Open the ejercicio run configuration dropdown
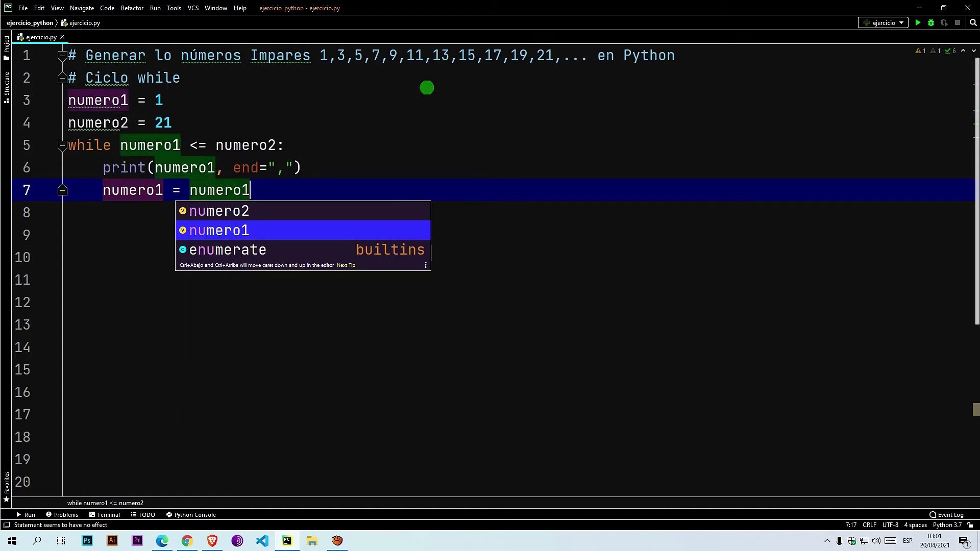The image size is (980, 551). pyautogui.click(x=883, y=23)
